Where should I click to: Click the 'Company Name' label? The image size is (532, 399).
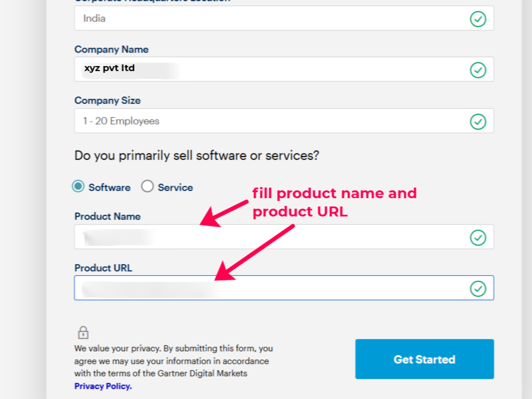coord(112,49)
